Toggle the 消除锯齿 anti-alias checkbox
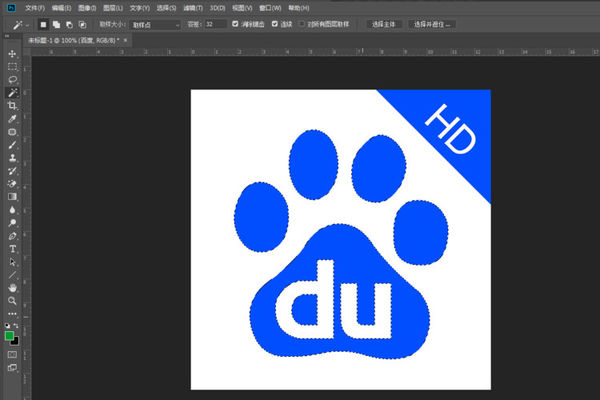 tap(235, 24)
